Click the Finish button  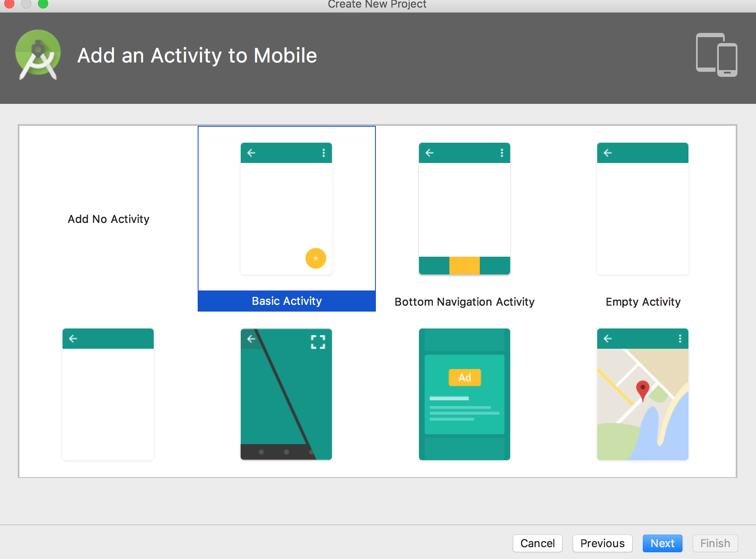pos(715,543)
